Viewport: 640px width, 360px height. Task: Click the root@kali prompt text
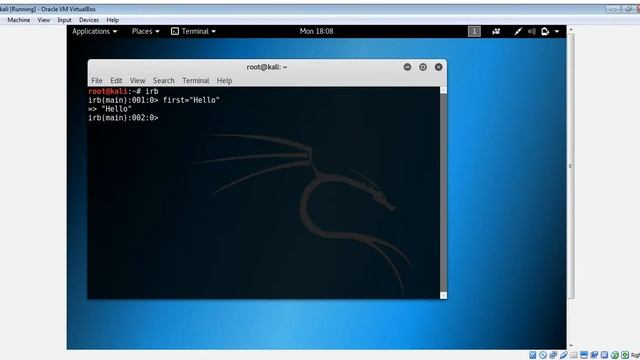pyautogui.click(x=108, y=91)
